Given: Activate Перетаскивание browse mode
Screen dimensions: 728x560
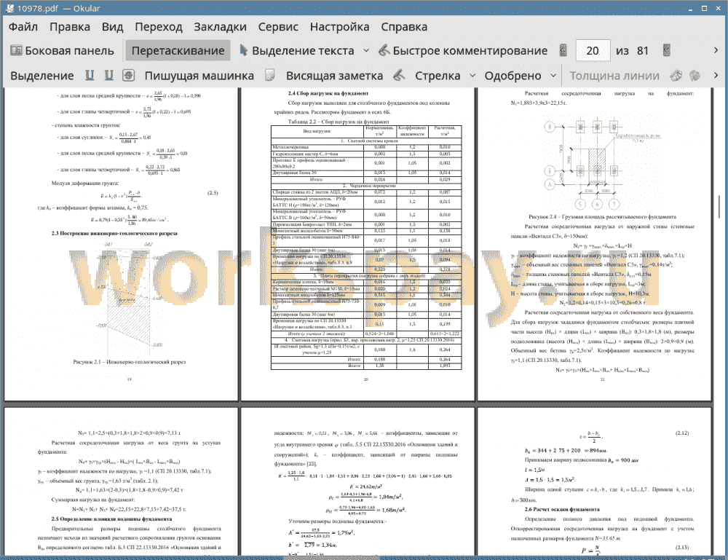Looking at the screenshot, I should pyautogui.click(x=178, y=51).
